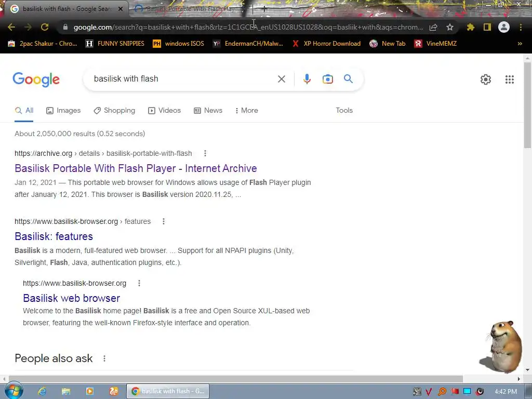Switch to the Images tab
The width and height of the screenshot is (532, 399).
[x=63, y=111]
